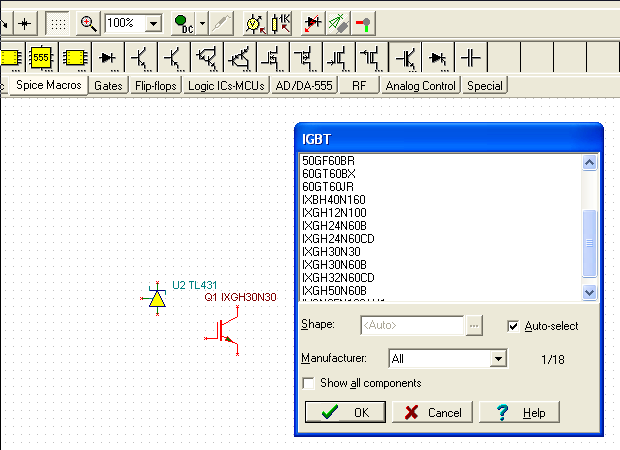
Task: Click the IGBT list scroll down arrow
Action: pos(589,293)
